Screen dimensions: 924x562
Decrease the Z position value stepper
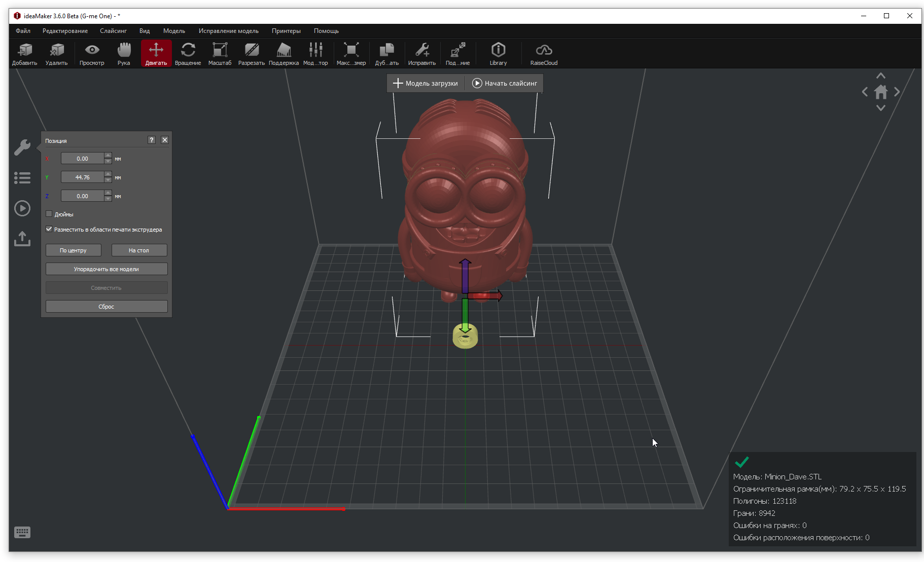click(108, 199)
